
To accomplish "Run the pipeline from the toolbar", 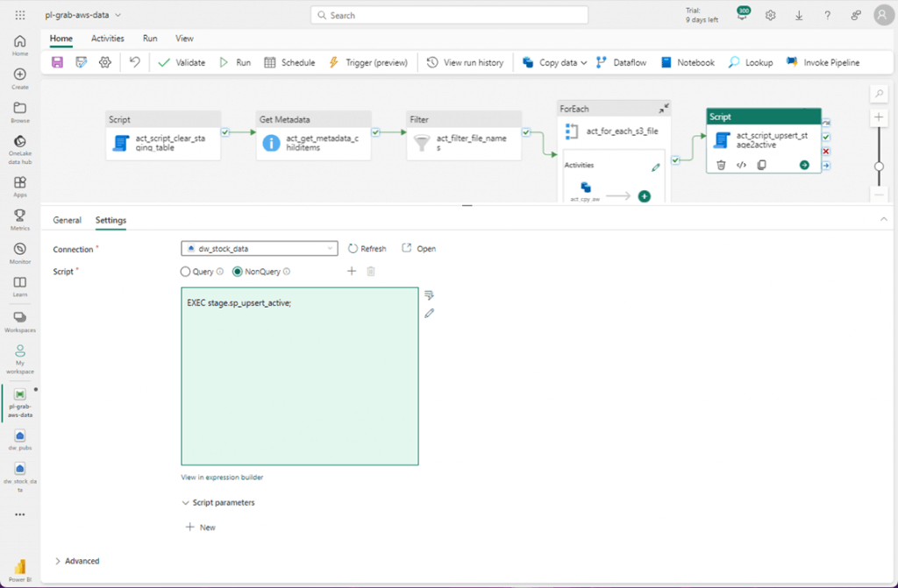I will 235,62.
